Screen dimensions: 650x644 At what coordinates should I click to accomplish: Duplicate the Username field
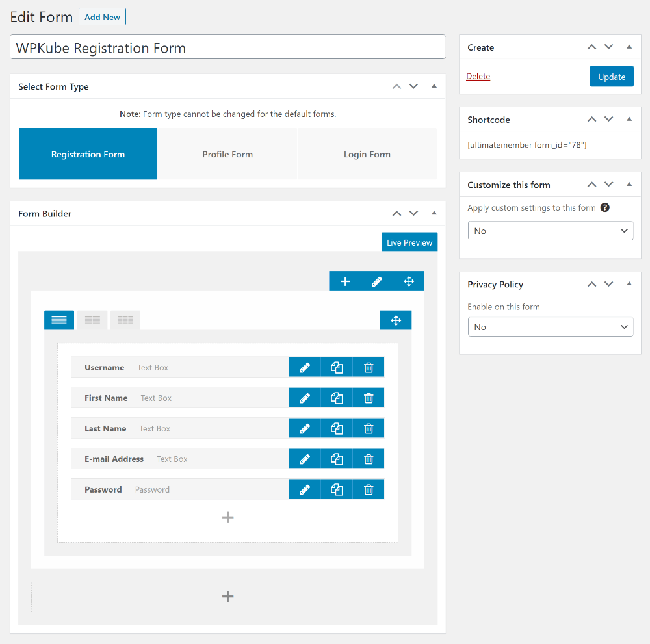click(337, 368)
